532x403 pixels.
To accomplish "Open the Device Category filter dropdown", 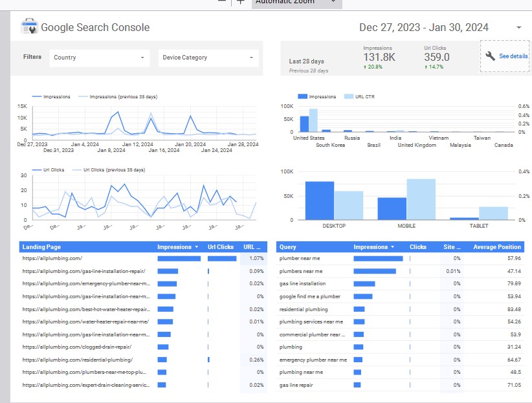I will [208, 58].
